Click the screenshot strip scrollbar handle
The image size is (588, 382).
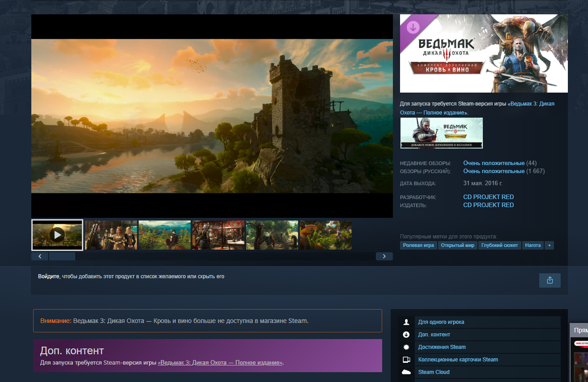pyautogui.click(x=62, y=256)
